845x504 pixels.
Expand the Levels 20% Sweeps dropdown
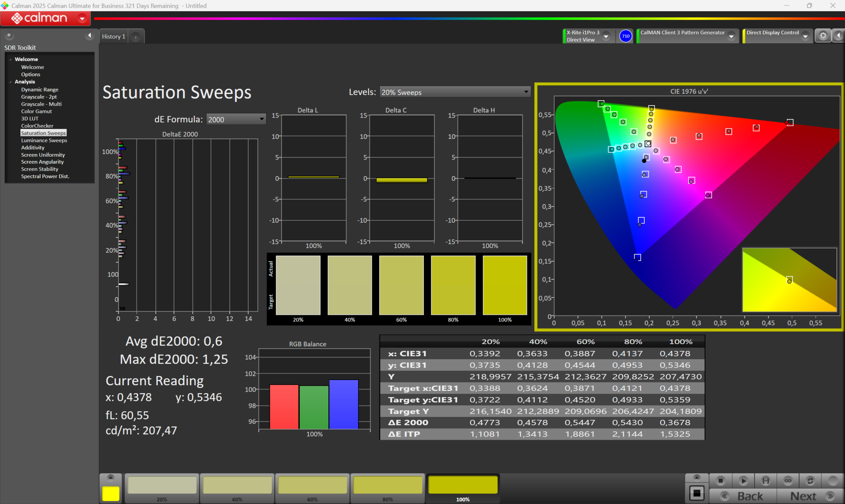point(526,92)
